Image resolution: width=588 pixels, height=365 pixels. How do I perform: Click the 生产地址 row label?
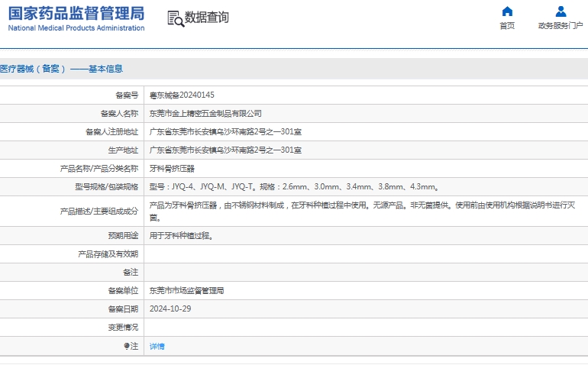click(123, 150)
